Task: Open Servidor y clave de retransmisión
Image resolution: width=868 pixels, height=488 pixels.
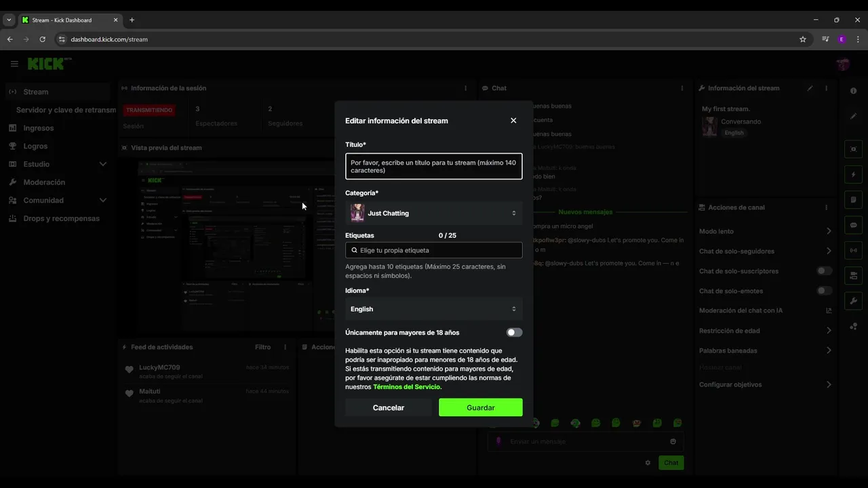Action: (x=66, y=110)
